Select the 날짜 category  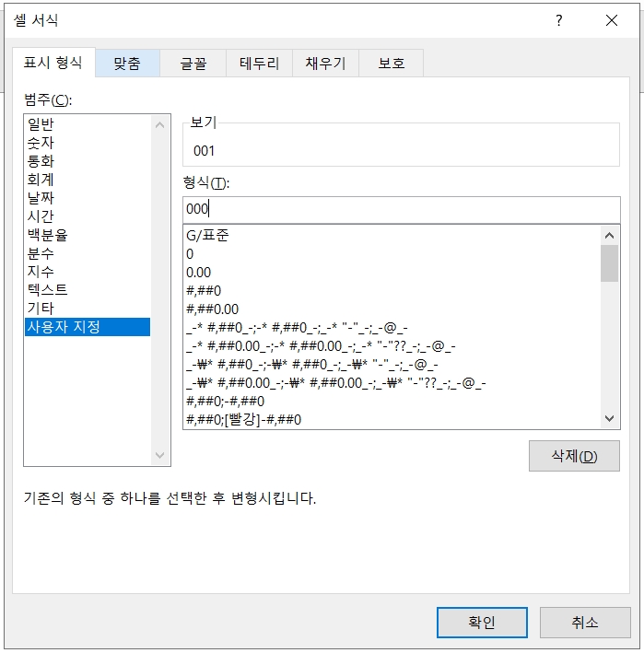(x=88, y=198)
